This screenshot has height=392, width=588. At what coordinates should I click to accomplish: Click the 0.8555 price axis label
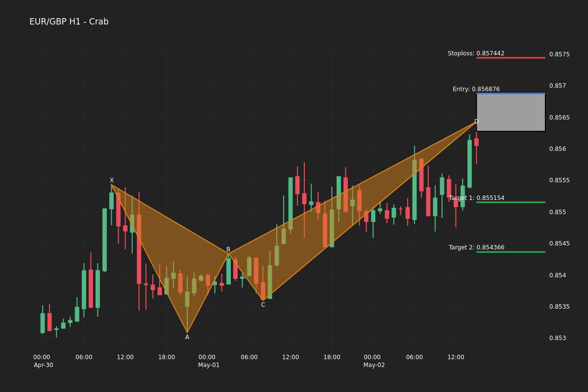(x=560, y=180)
